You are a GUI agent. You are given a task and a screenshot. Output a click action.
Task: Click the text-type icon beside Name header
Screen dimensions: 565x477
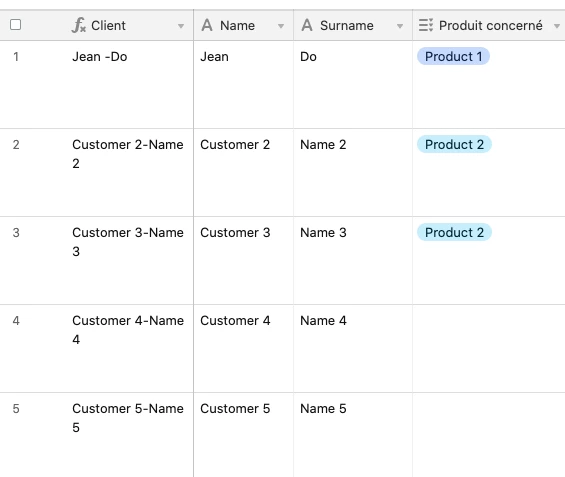pos(207,25)
